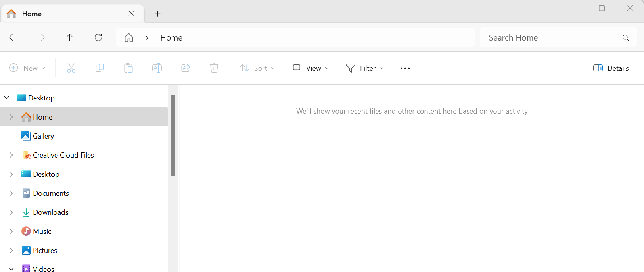Expand the Music tree node
This screenshot has height=272, width=644.
point(11,231)
